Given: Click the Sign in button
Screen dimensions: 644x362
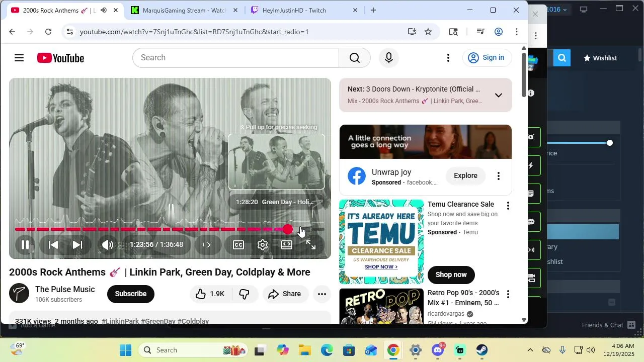Looking at the screenshot, I should (486, 58).
